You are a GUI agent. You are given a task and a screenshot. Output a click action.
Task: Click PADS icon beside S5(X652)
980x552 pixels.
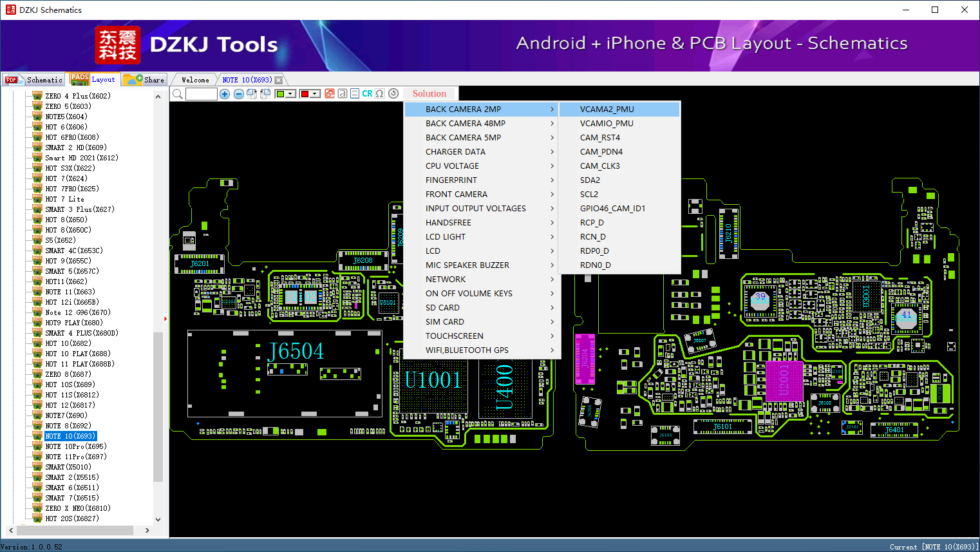tap(37, 240)
